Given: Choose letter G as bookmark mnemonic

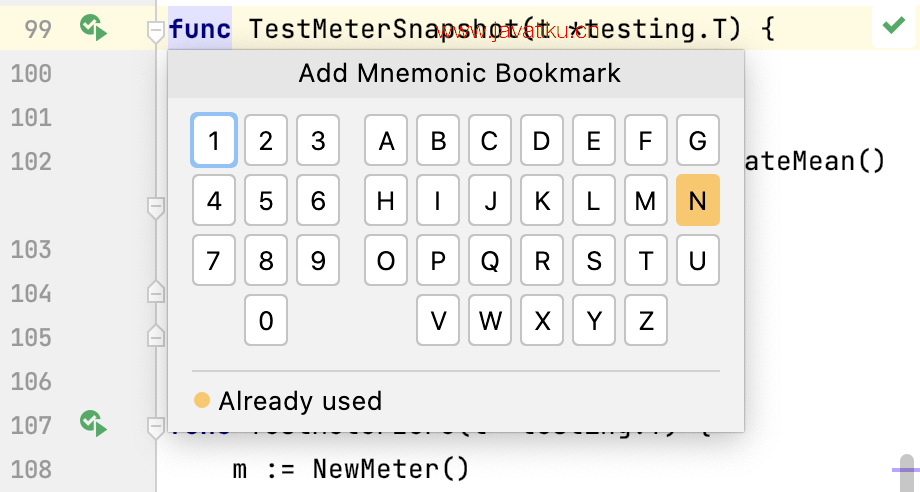Looking at the screenshot, I should click(x=698, y=140).
